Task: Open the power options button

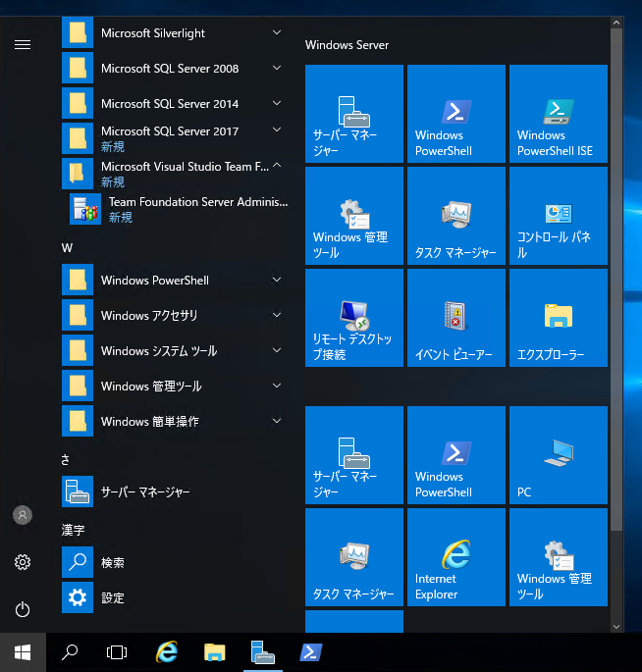Action: click(x=23, y=609)
